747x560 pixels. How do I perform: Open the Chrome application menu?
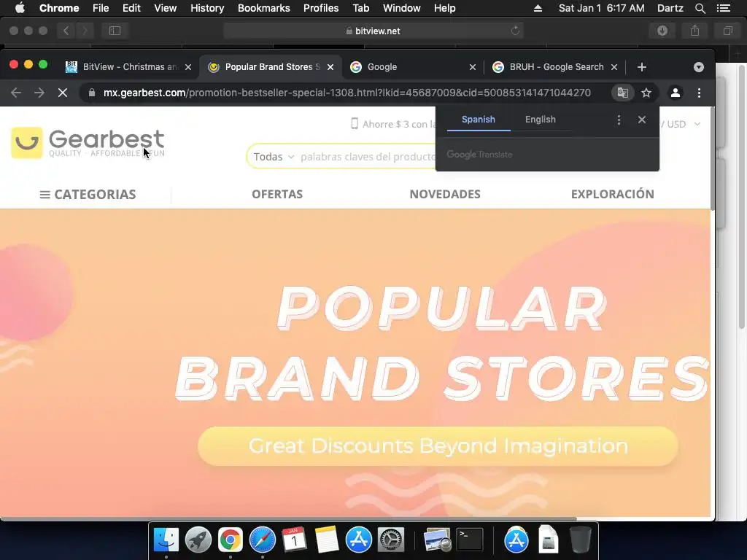59,8
